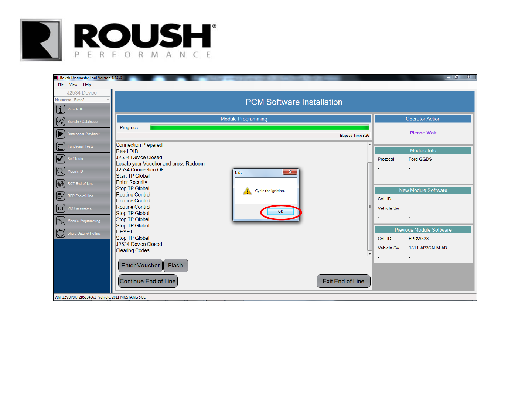Click the Signals / Datalogger label
Screen dimensions: 532x399
[x=83, y=122]
